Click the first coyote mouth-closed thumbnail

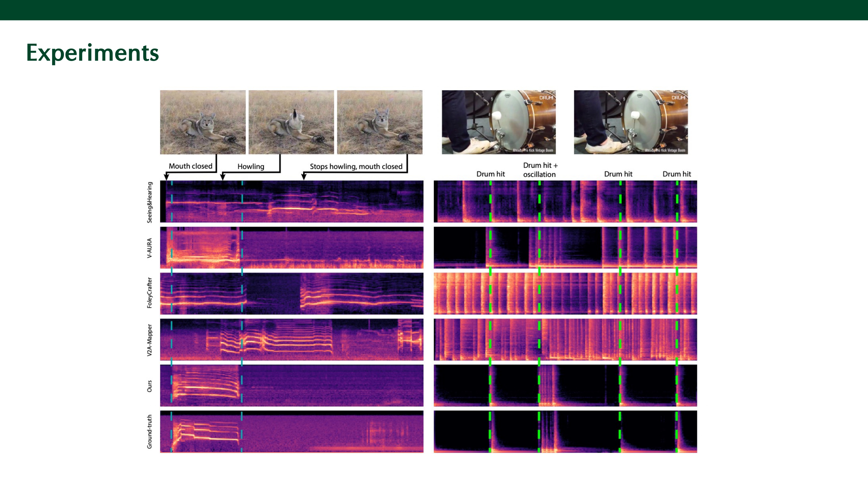pyautogui.click(x=203, y=122)
